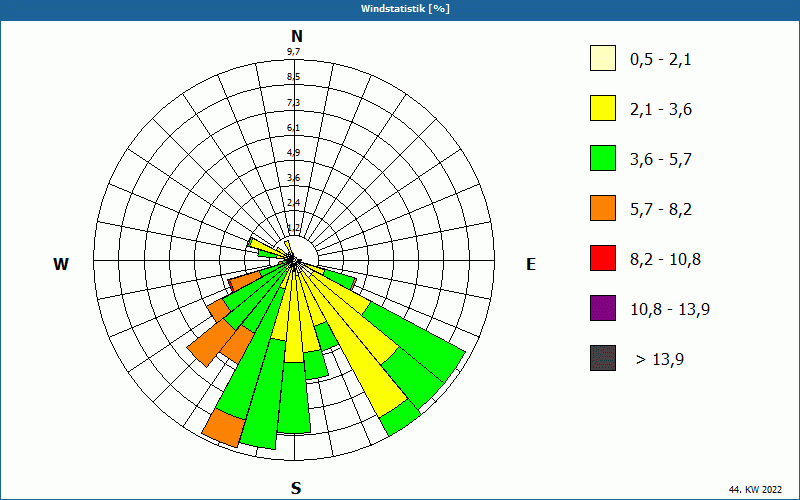Click the 8,2 - 10,8 legend label

click(x=665, y=260)
